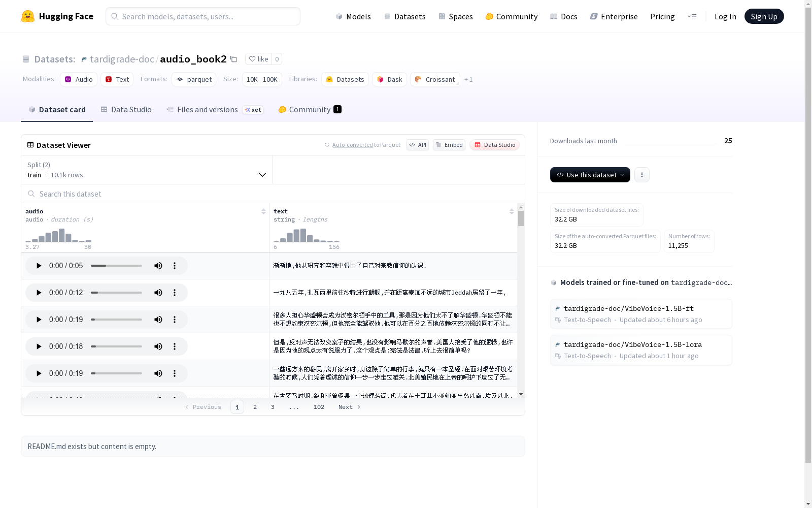Image resolution: width=812 pixels, height=508 pixels.
Task: Focus the Search this dataset field
Action: [273, 194]
